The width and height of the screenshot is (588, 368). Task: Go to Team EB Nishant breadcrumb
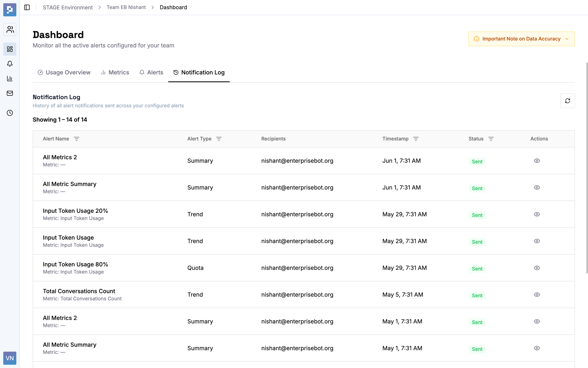[126, 7]
